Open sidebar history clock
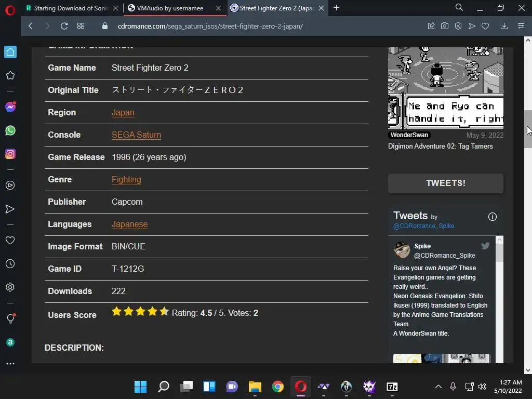Viewport: 532px width, 399px height. [10, 263]
